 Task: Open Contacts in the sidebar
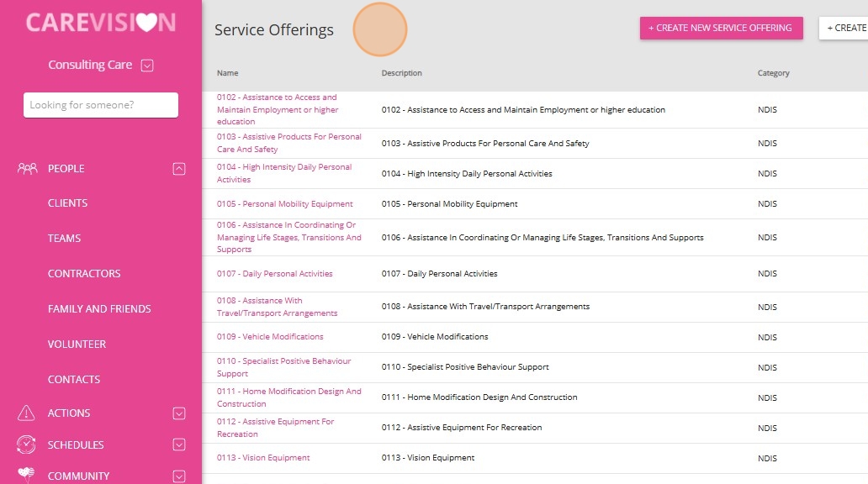point(74,380)
